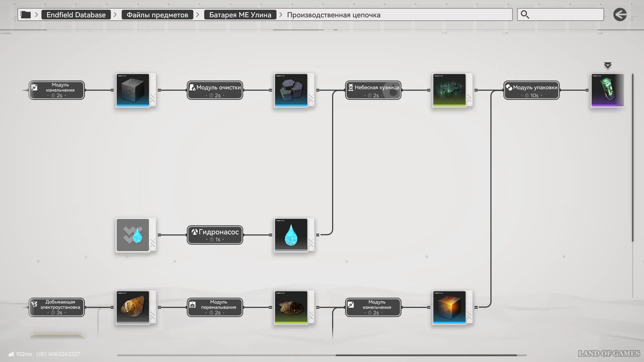Select the Батарея МЕ Улина battery item
The image size is (644, 362).
(607, 90)
